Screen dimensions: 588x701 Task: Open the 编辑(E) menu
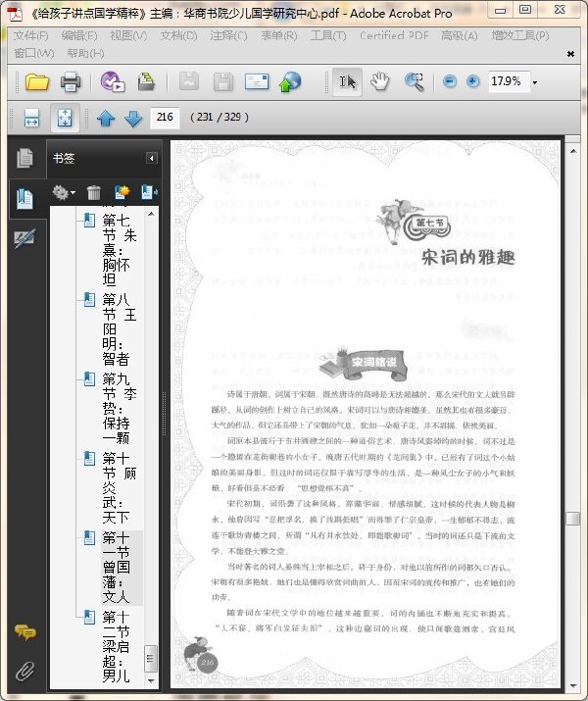(x=79, y=35)
